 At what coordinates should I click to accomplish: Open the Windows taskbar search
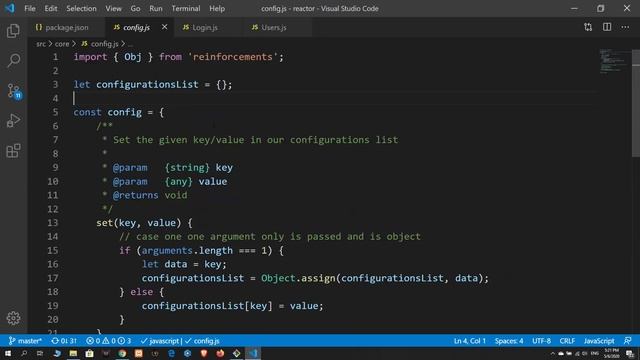[24, 353]
